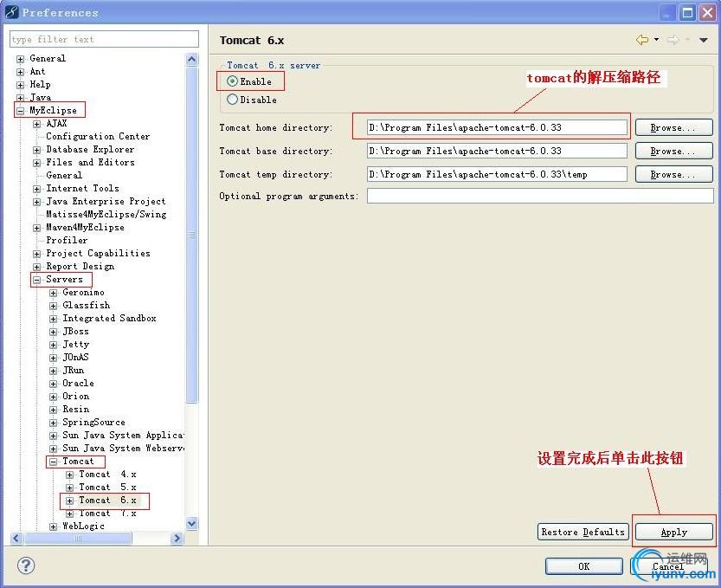This screenshot has height=588, width=721.
Task: Select Oracle server item
Action: pyautogui.click(x=78, y=383)
